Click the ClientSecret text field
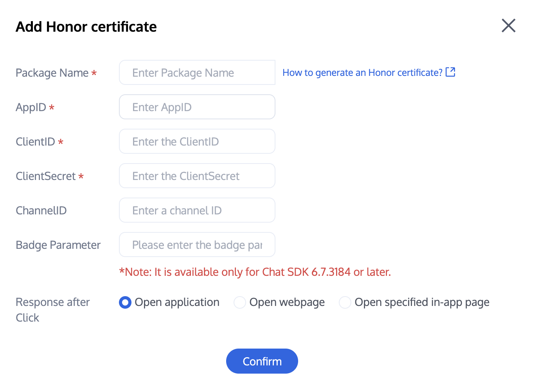This screenshot has height=392, width=536. 197,176
